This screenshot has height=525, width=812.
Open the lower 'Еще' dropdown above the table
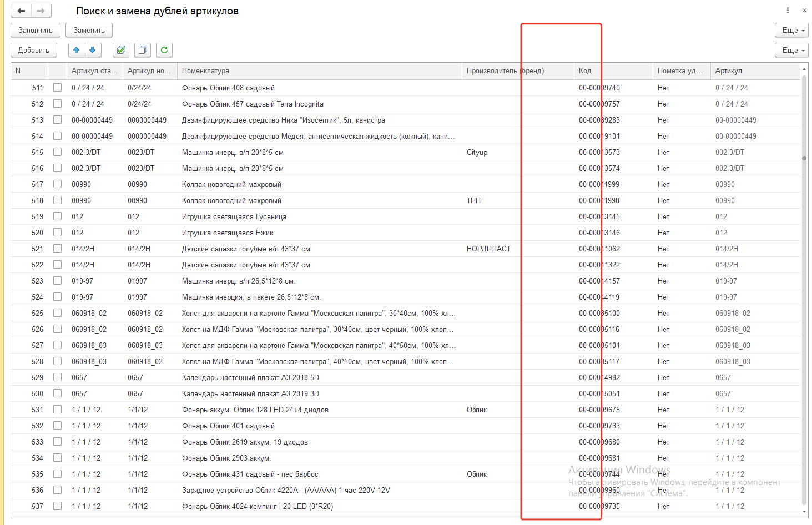791,50
